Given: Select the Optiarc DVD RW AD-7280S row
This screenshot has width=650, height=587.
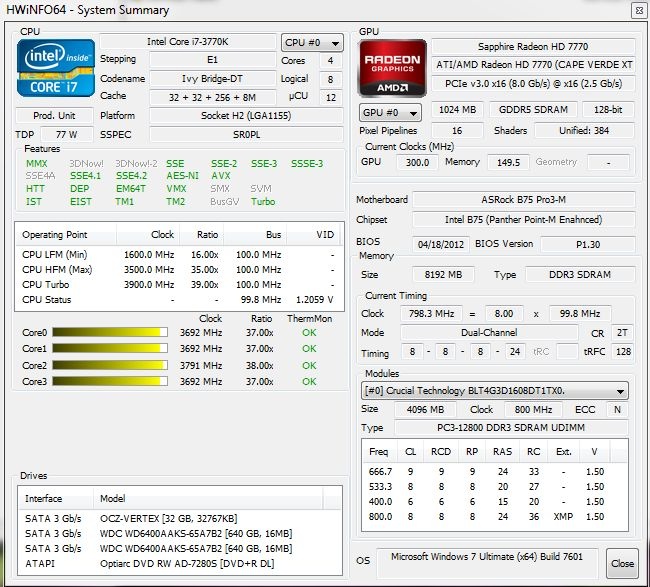Looking at the screenshot, I should pyautogui.click(x=180, y=563).
